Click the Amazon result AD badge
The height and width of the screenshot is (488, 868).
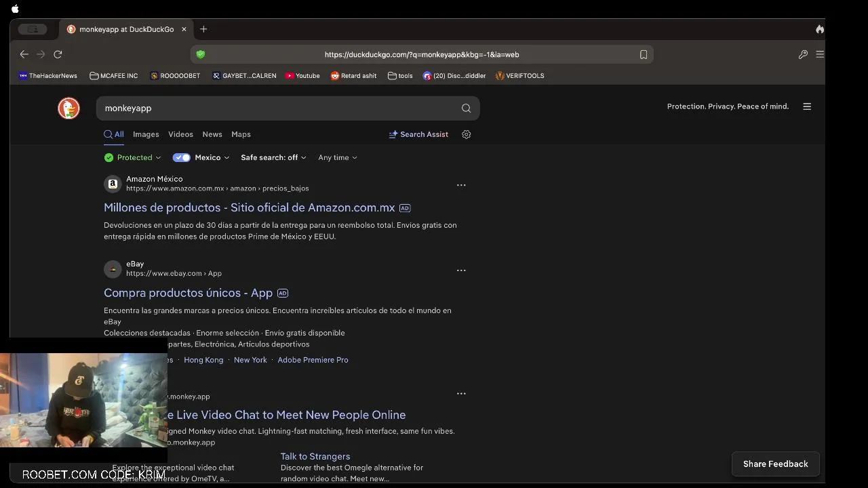click(405, 208)
